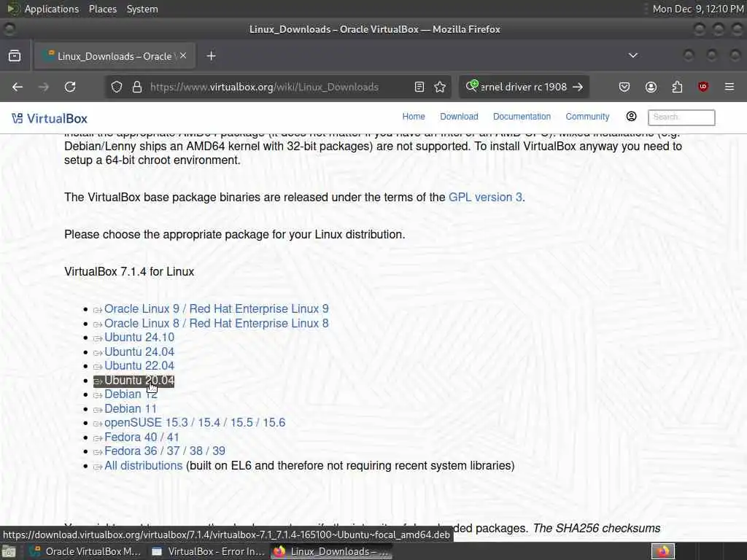Toggle reader view icon in address bar

click(419, 87)
